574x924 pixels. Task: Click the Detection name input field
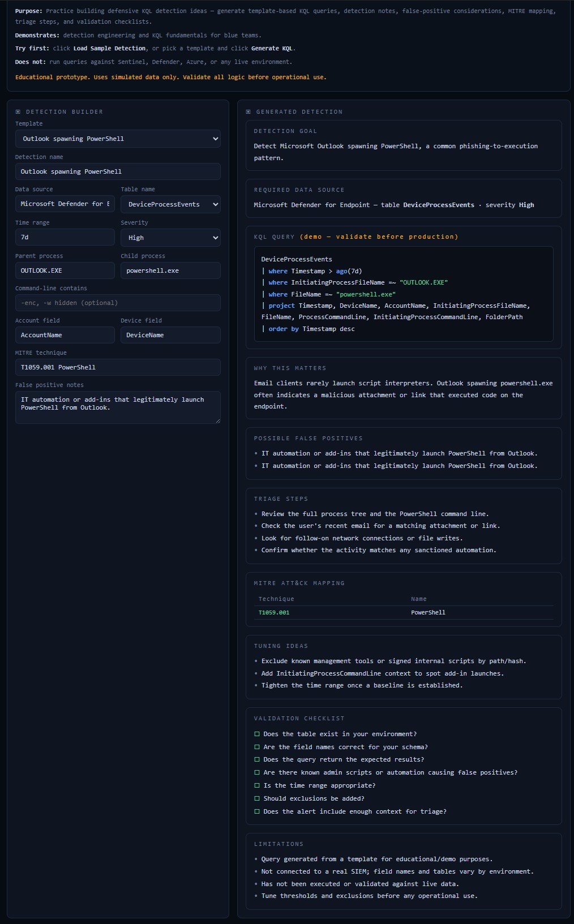point(118,171)
